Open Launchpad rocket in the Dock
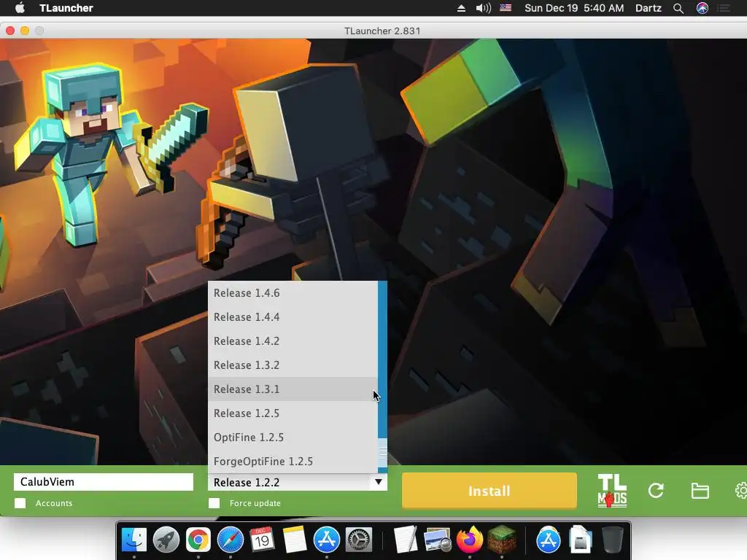The image size is (747, 560). pos(166,540)
